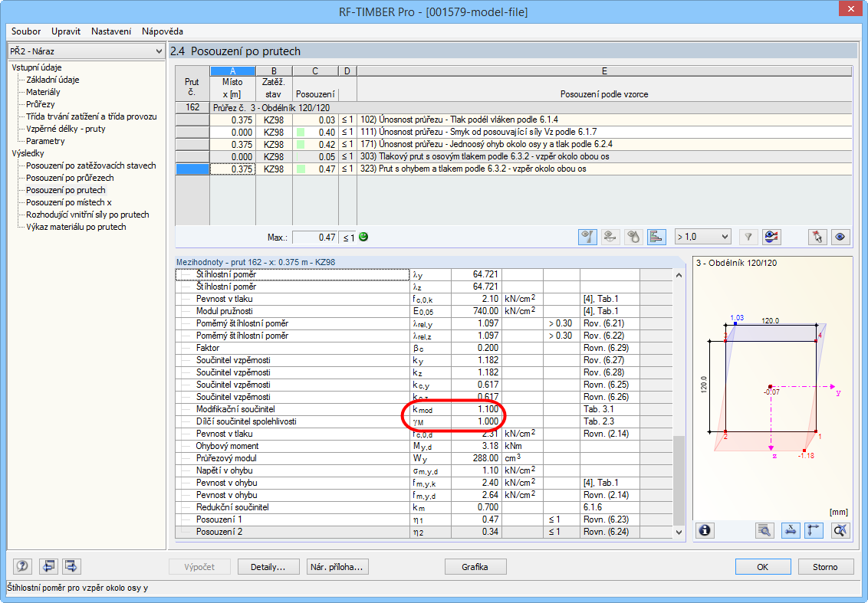Click the green status ball next to Max
This screenshot has height=603, width=868.
[363, 237]
